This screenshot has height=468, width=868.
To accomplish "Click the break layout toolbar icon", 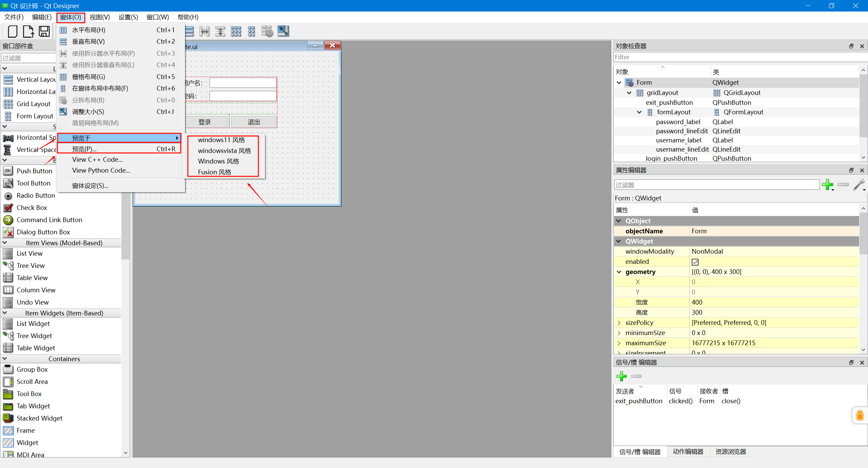I will pos(267,31).
